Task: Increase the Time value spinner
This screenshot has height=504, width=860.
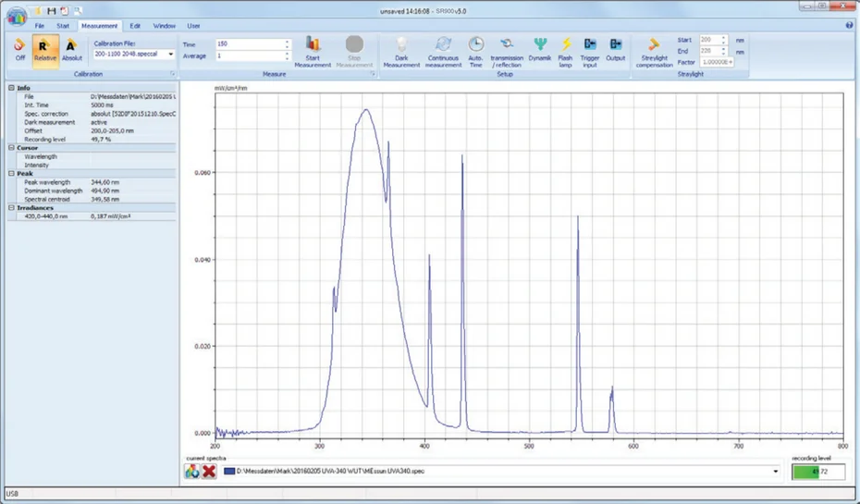Action: coord(287,43)
